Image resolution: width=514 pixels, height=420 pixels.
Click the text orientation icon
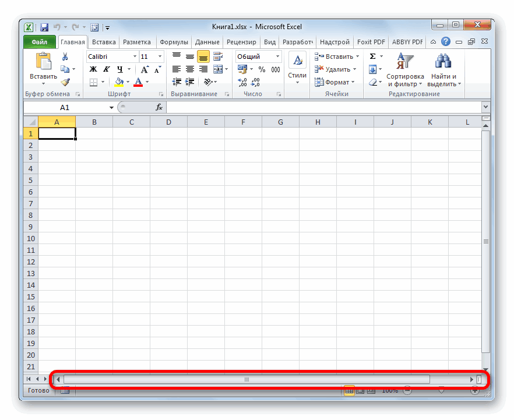coord(208,82)
